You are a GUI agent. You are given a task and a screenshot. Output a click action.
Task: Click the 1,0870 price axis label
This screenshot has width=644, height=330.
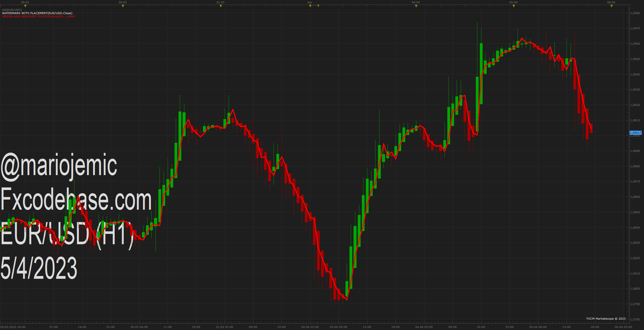635,181
